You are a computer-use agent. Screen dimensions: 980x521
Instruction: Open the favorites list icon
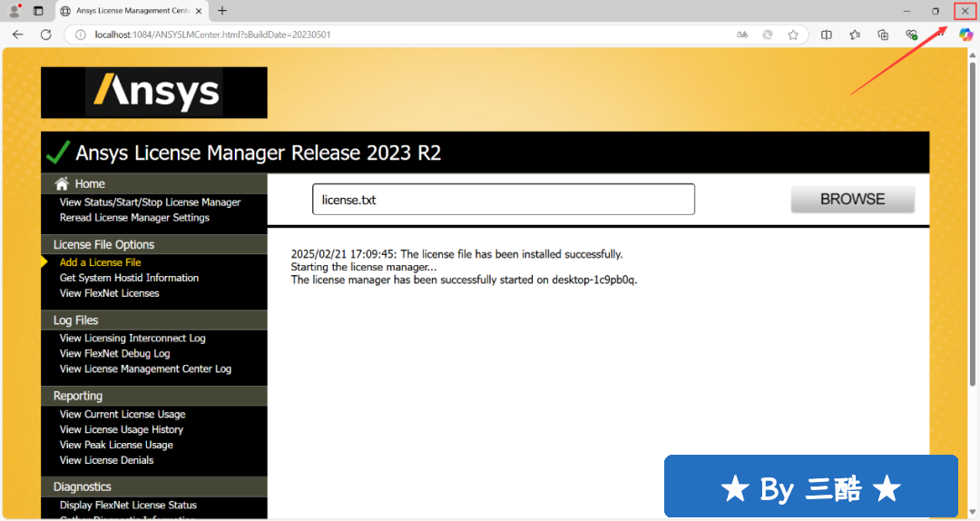(x=855, y=35)
